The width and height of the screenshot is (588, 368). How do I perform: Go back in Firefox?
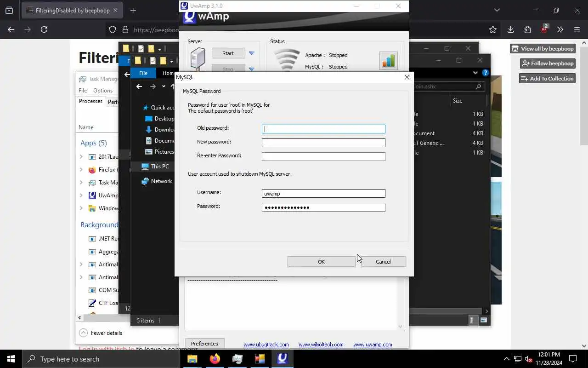(x=11, y=29)
